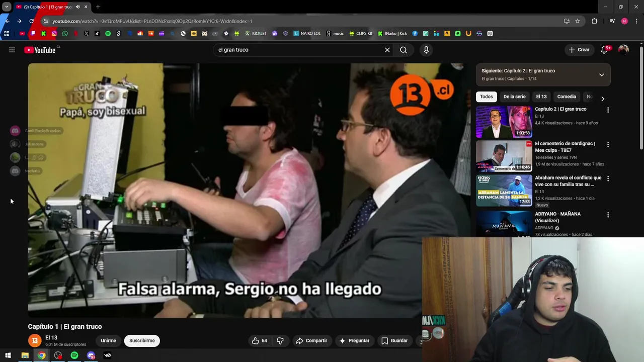Open the INaiko | Kick bookmark
Viewport: 644px width, 362px height.
392,34
